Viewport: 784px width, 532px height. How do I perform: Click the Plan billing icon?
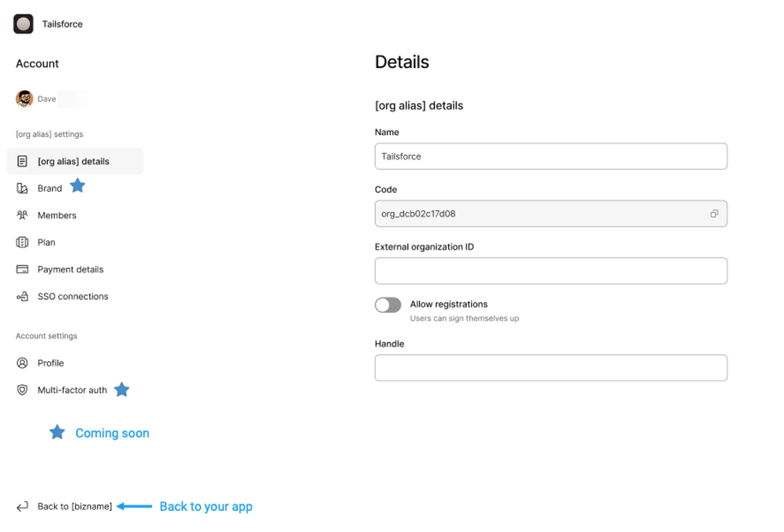click(22, 242)
